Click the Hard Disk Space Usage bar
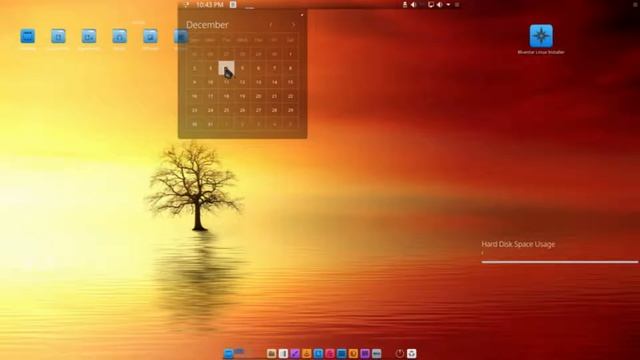This screenshot has width=640, height=360. coord(560,262)
